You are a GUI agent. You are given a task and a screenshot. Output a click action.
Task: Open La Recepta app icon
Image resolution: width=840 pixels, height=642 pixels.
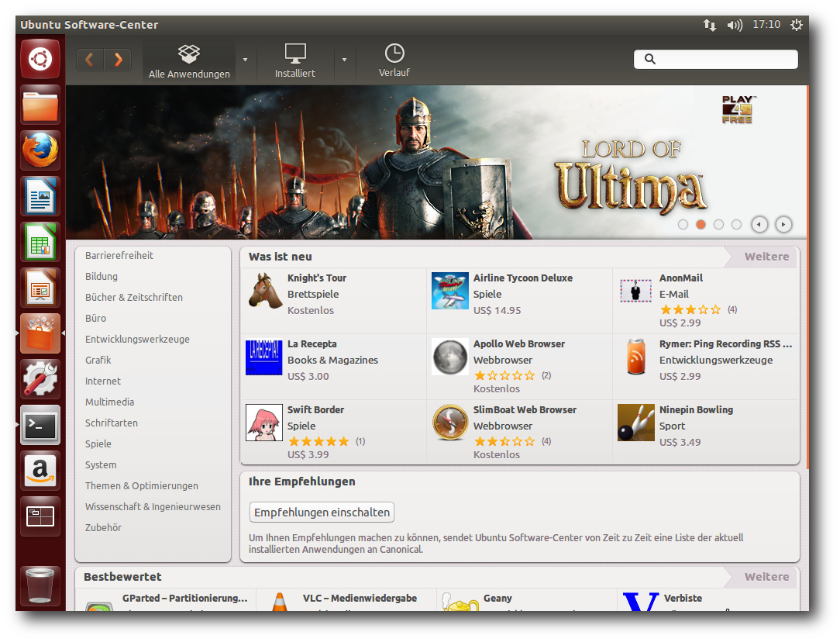(x=263, y=357)
